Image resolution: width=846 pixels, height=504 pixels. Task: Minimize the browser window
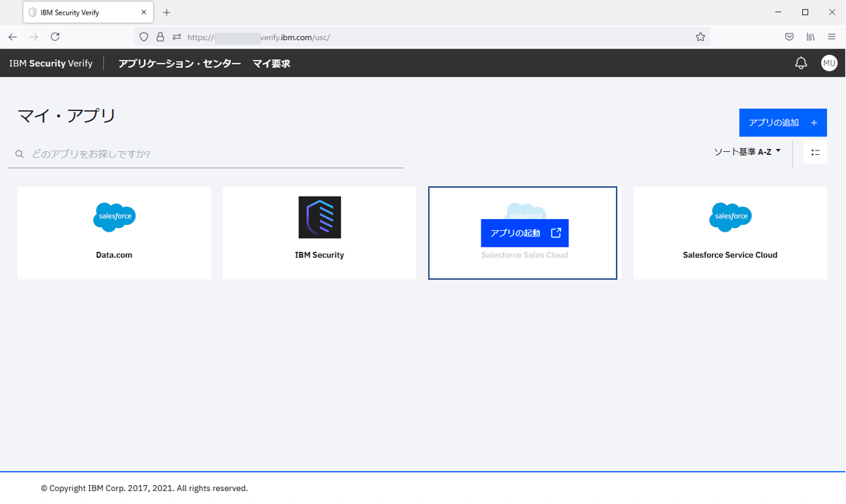pyautogui.click(x=778, y=12)
